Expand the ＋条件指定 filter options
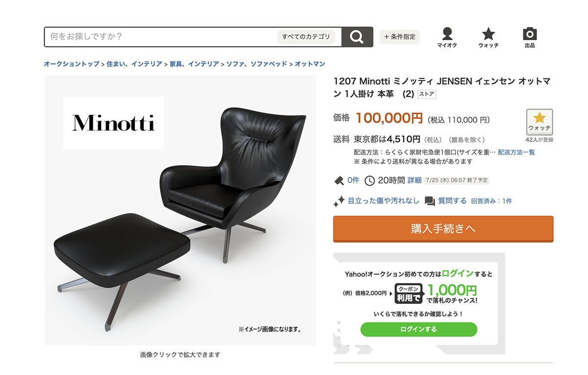The image size is (588, 375). click(x=400, y=37)
